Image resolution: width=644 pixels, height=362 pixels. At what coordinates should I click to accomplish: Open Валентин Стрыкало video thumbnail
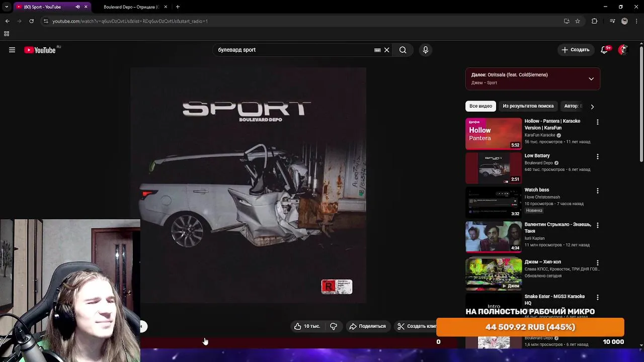[494, 236]
